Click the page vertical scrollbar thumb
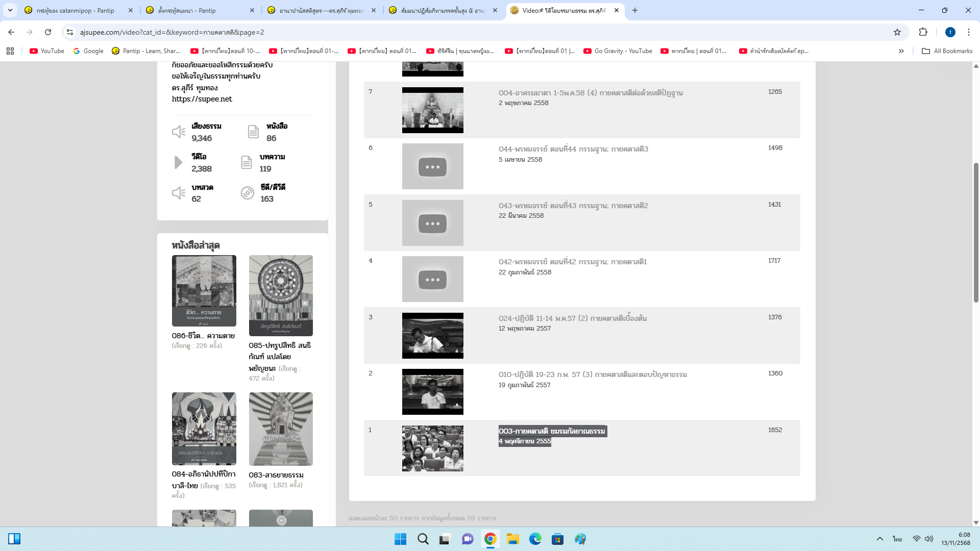 (976, 232)
